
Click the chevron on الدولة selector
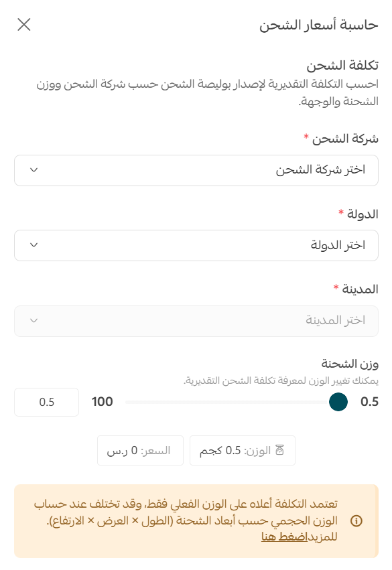pyautogui.click(x=34, y=245)
